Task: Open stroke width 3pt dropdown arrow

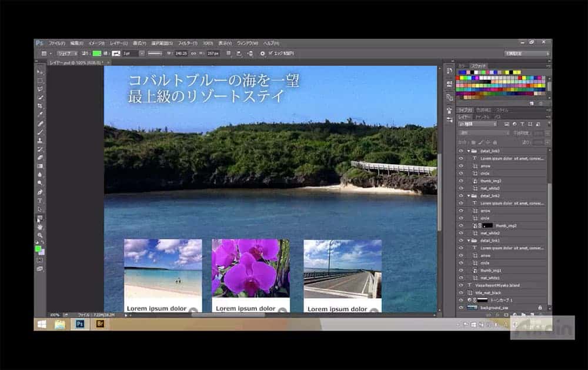Action: tap(142, 54)
